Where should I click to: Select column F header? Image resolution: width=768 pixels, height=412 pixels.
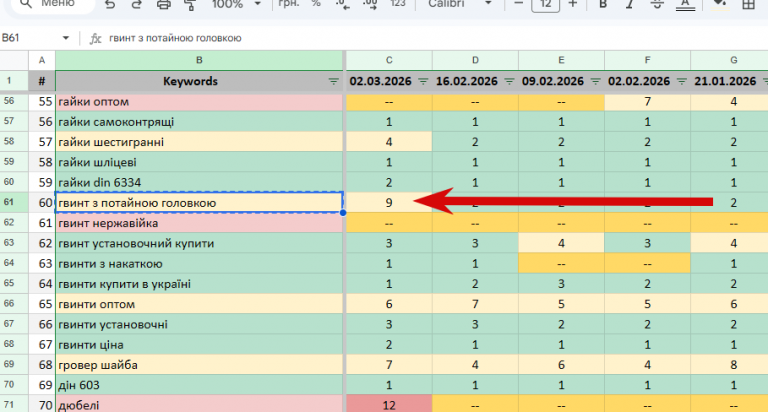point(648,60)
